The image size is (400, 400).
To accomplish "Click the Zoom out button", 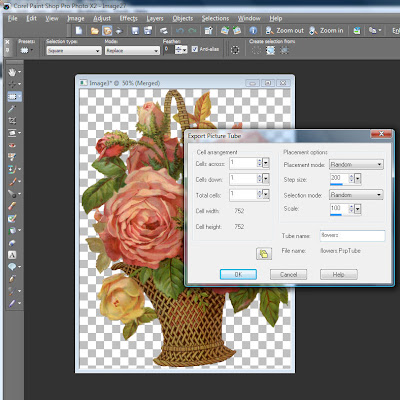I will (x=285, y=31).
